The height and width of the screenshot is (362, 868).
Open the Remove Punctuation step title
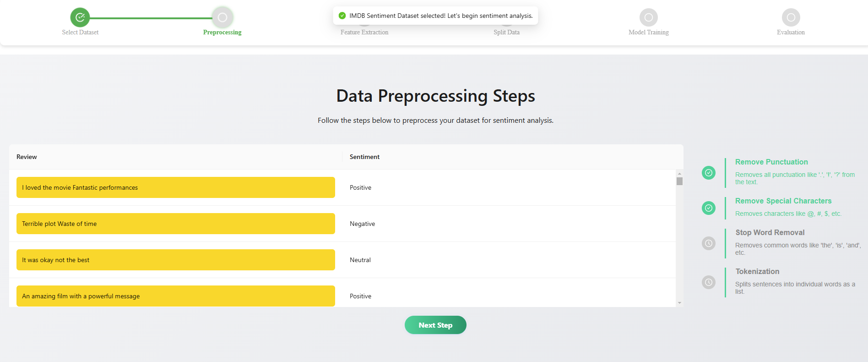tap(771, 162)
